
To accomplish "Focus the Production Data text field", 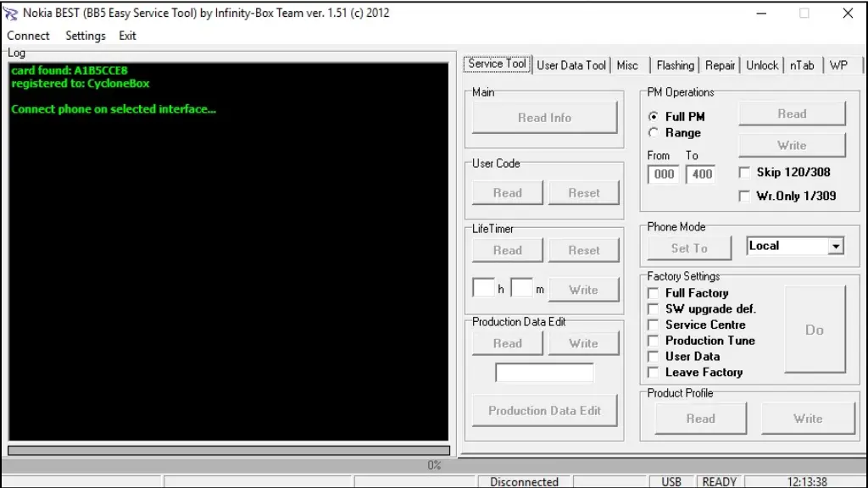I will tap(545, 373).
